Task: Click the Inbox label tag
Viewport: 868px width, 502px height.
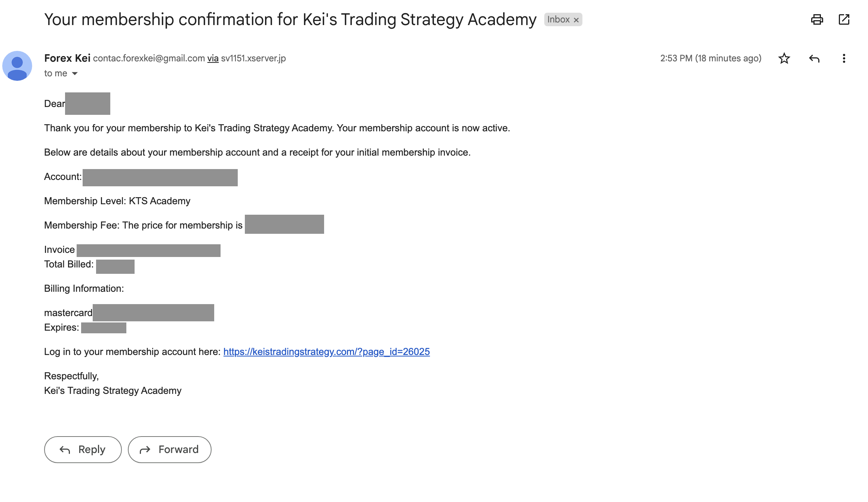Action: click(558, 19)
